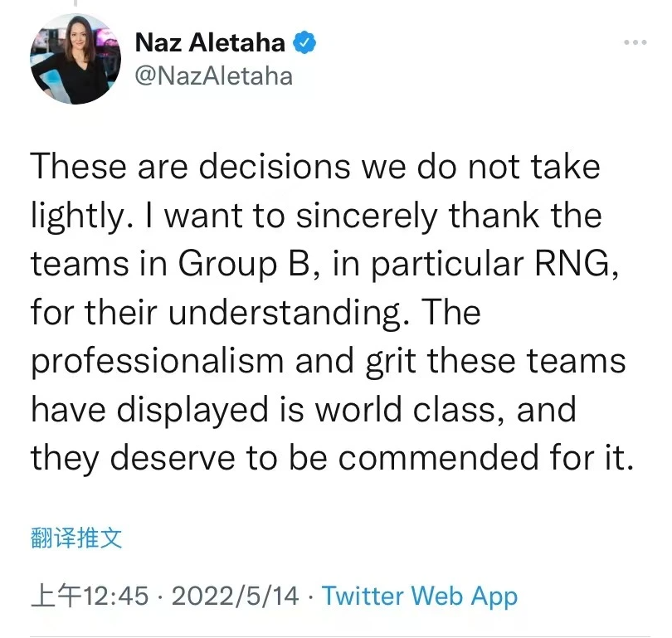Open the @NazAletaha handle link
Screen dimensions: 672x638
[x=213, y=75]
